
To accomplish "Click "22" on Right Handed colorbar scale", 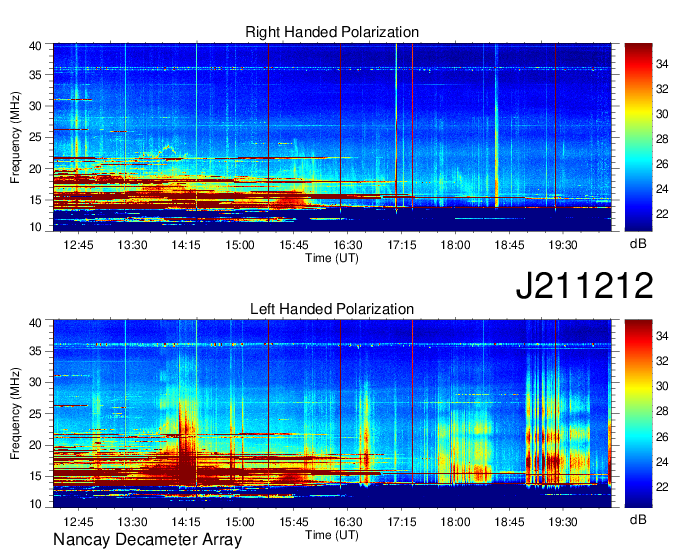I will [x=662, y=214].
